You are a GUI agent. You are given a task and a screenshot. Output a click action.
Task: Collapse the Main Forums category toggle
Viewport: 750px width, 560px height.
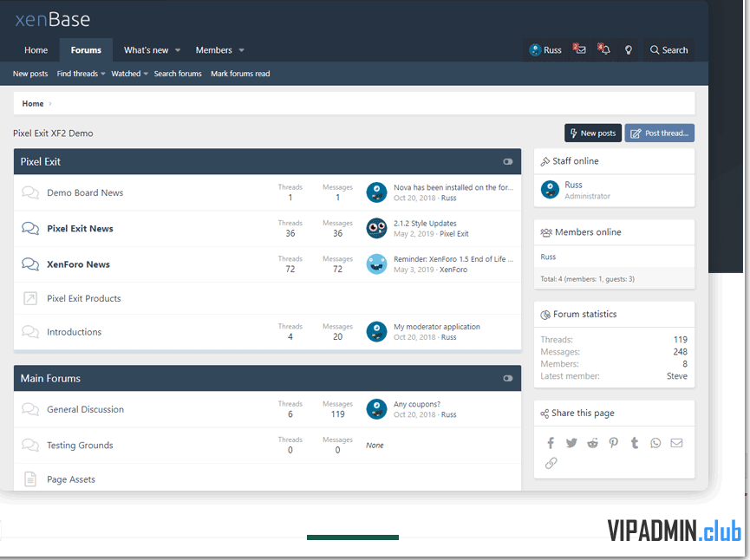508,378
